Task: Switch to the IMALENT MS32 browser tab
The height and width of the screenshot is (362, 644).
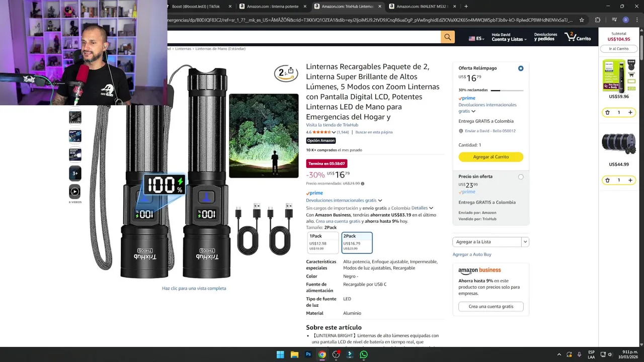Action: pyautogui.click(x=422, y=7)
